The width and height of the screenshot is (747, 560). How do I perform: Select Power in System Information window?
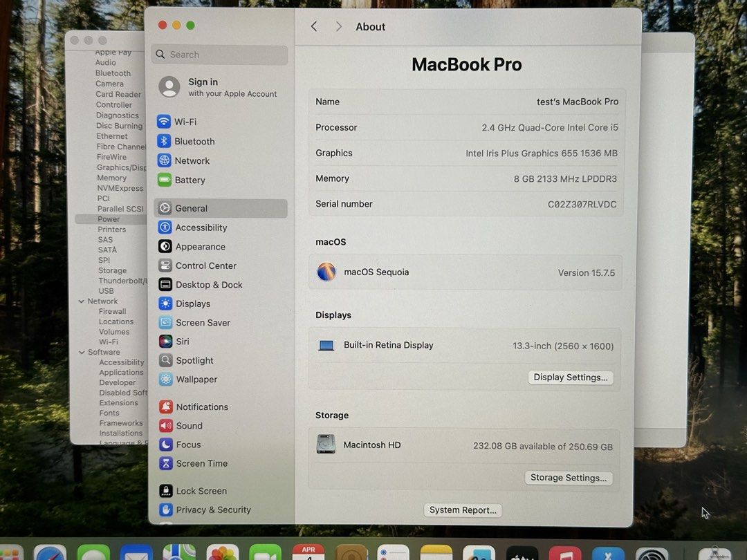pos(109,219)
